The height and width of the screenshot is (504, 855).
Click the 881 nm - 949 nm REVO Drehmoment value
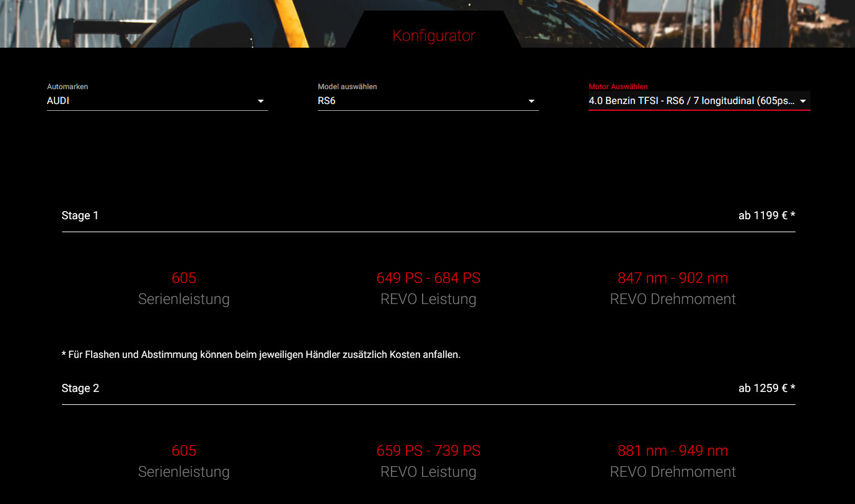pyautogui.click(x=673, y=451)
